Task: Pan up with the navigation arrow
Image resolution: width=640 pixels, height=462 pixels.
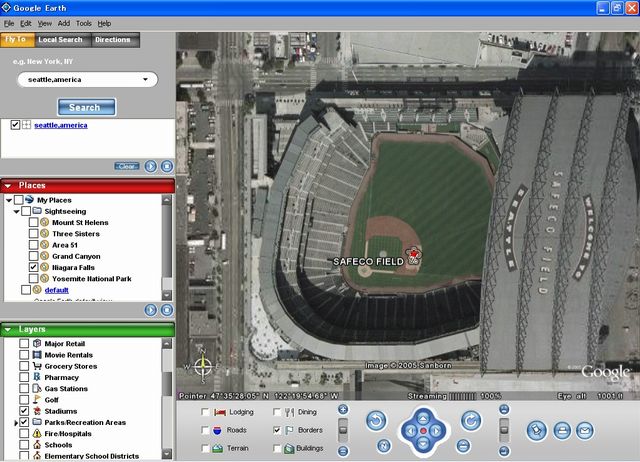Action: point(423,417)
